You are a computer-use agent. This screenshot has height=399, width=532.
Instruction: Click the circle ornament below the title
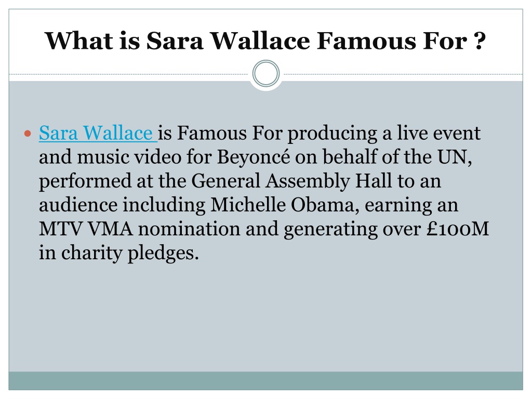click(266, 74)
